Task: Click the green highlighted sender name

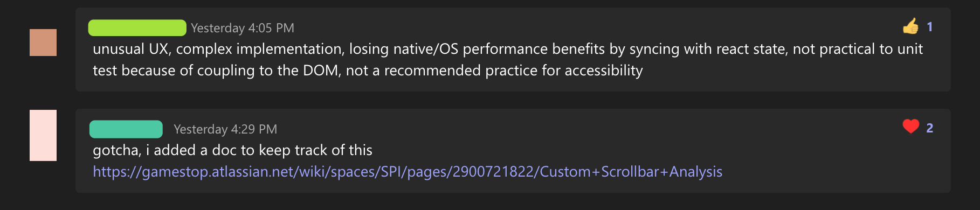Action: (x=137, y=27)
